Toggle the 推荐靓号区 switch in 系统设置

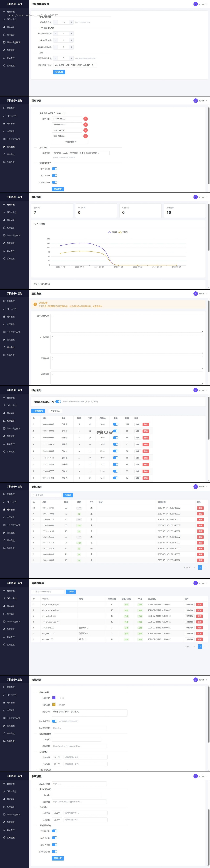click(55, 831)
